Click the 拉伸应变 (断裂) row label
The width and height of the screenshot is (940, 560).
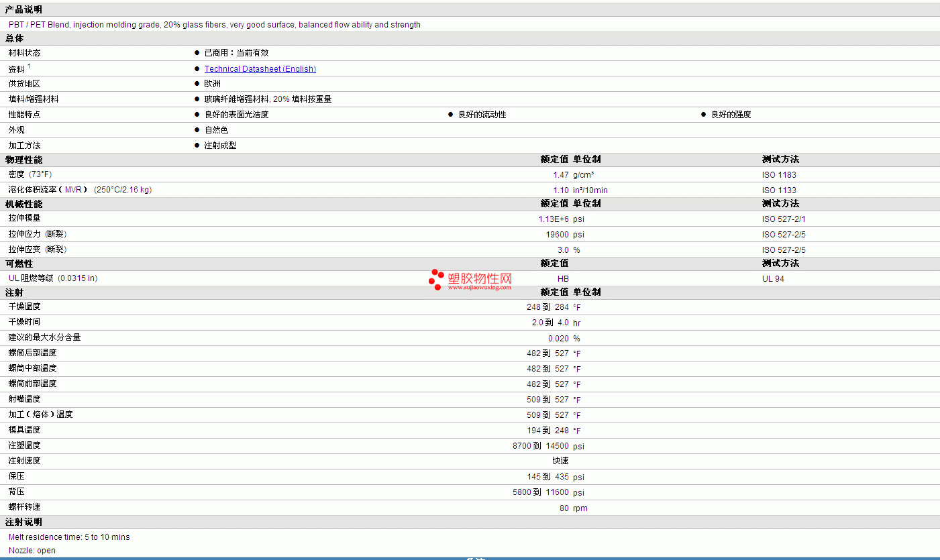[38, 249]
